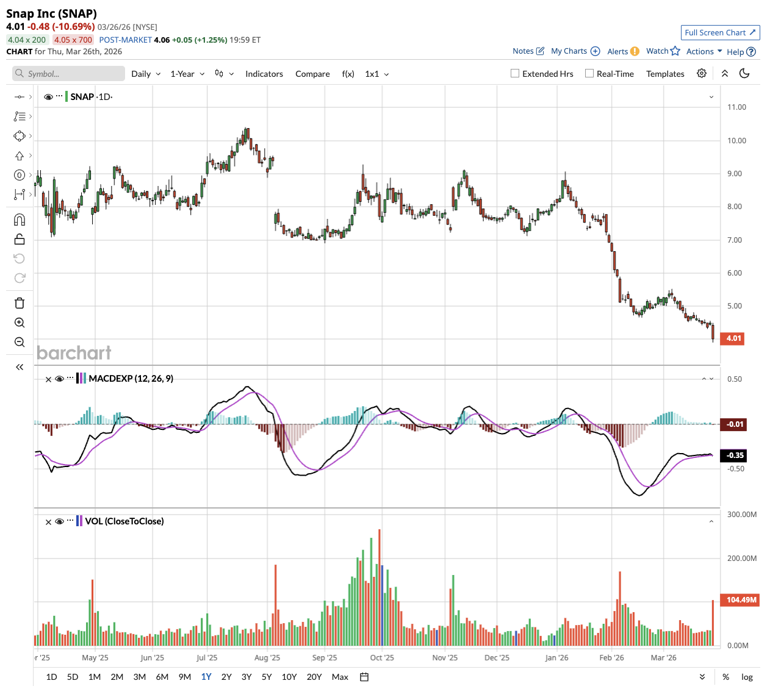Switch to the 5Y time range
This screenshot has width=781, height=700.
(x=267, y=677)
